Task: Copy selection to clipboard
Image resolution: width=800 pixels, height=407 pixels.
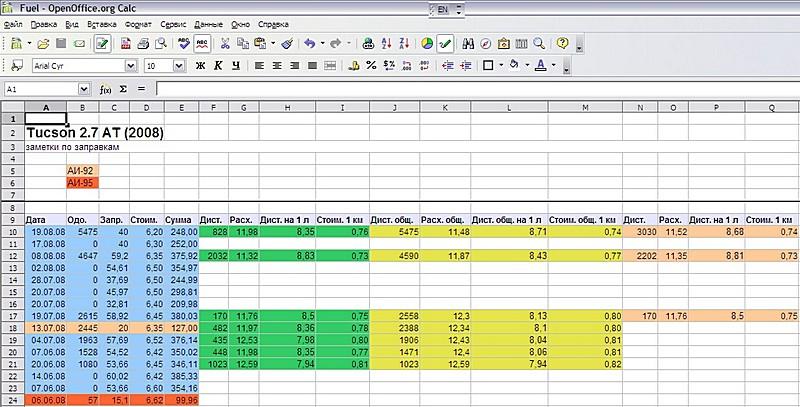Action: click(x=243, y=44)
